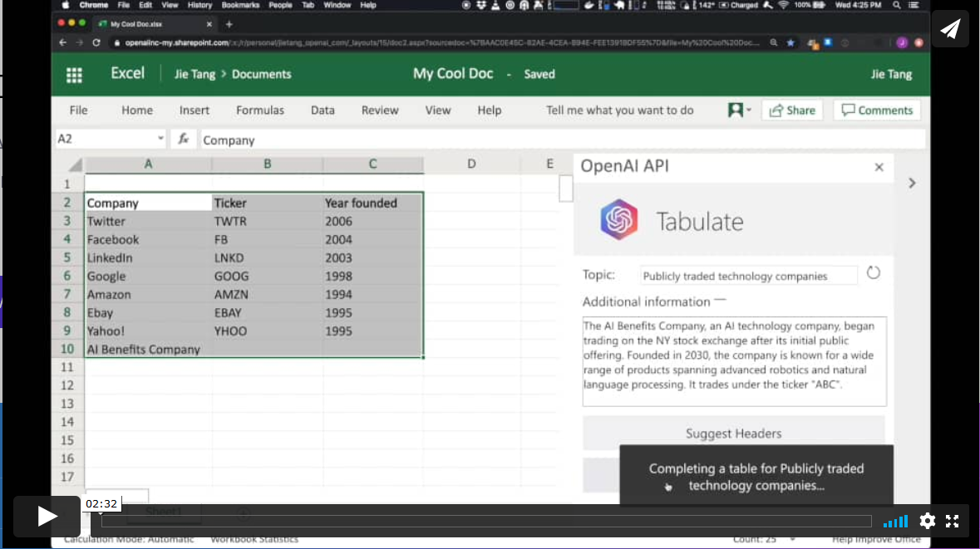The image size is (980, 549).
Task: Switch to the Home ribbon tab
Action: 137,110
